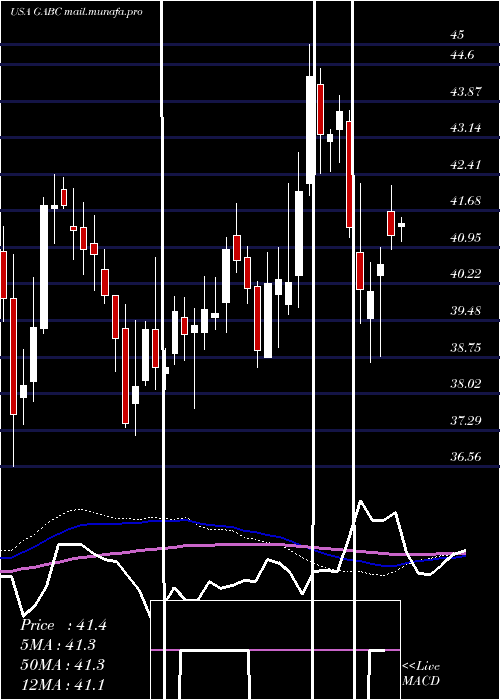Click the '50MA : 41.3' readout

pyautogui.click(x=62, y=664)
